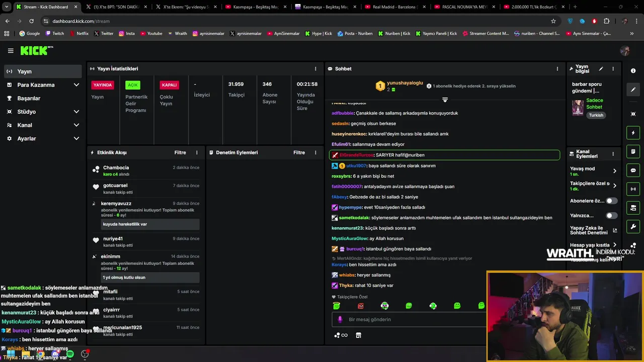The height and width of the screenshot is (362, 644).
Task: Open Etkinlik Akışı three-dot menu
Action: click(197, 152)
